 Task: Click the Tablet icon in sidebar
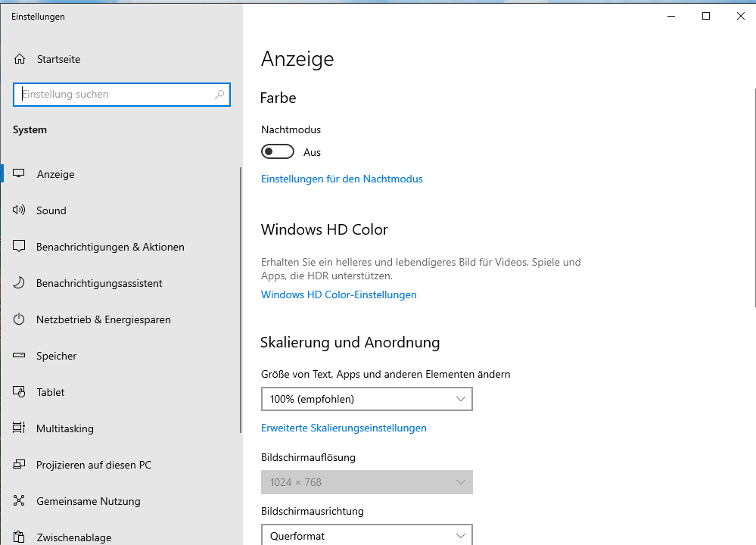[x=20, y=392]
